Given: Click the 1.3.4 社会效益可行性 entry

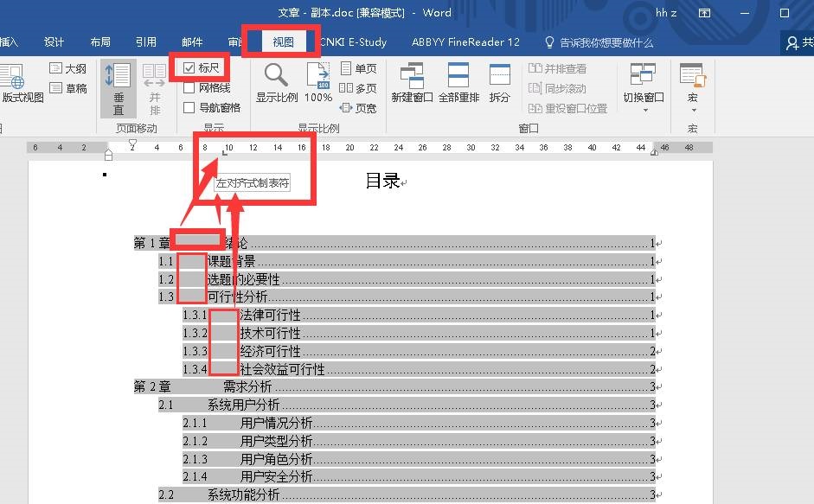Looking at the screenshot, I should (419, 369).
